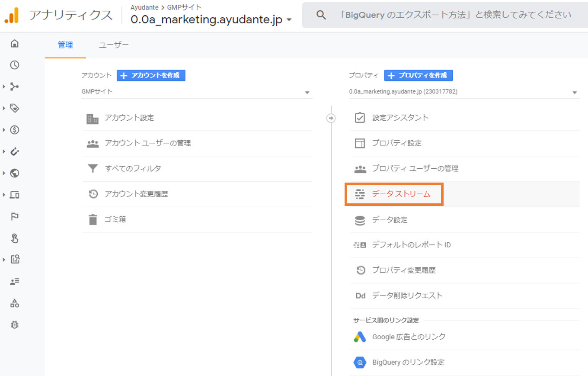Image resolution: width=588 pixels, height=376 pixels.
Task: Open the GMPサイト account dropdown
Action: tap(197, 92)
